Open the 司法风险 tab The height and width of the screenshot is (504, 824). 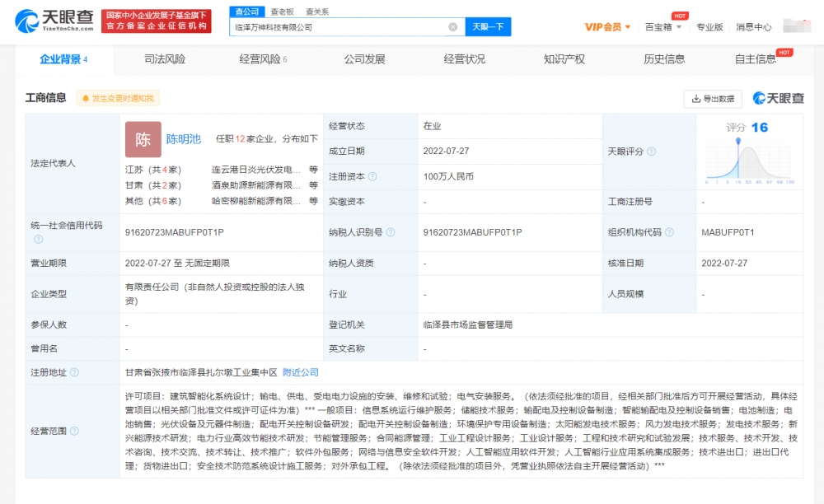(x=165, y=59)
